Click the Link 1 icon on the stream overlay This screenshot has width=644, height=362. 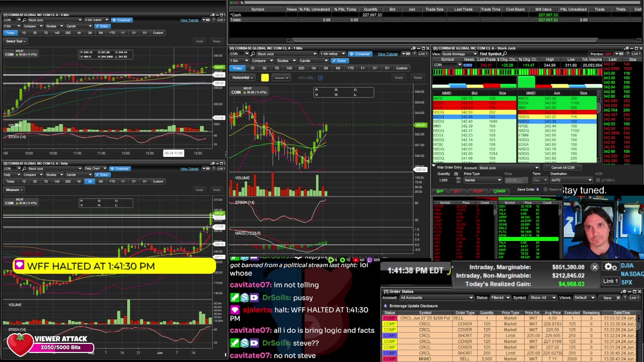[x=610, y=281]
